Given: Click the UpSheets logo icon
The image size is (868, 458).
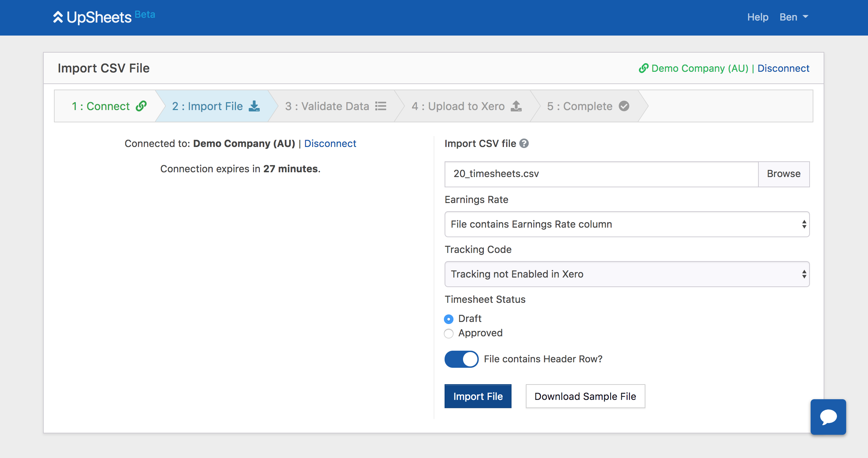Looking at the screenshot, I should 58,17.
